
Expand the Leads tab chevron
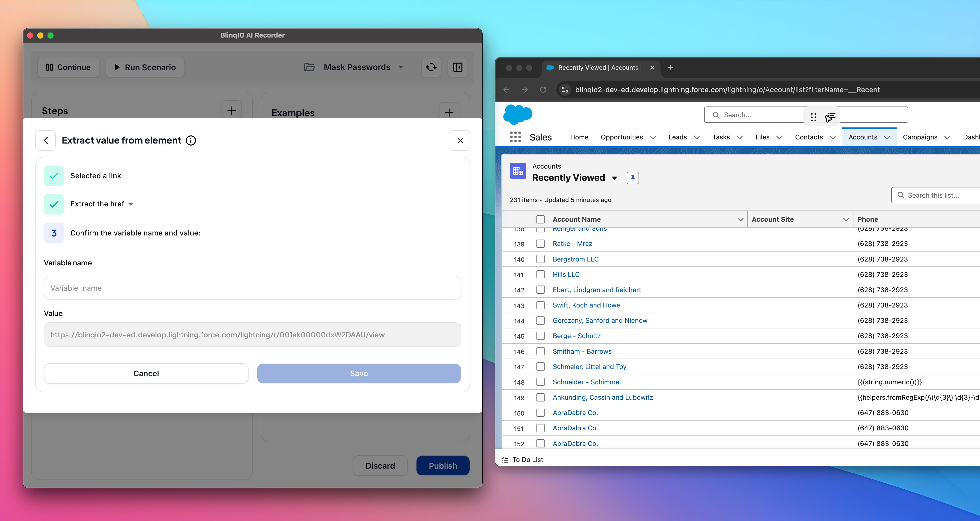[x=697, y=137]
